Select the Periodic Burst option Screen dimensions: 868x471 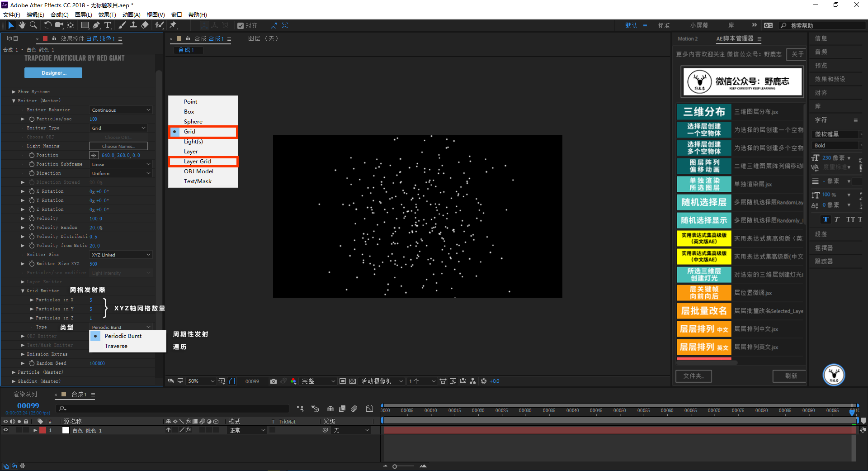pyautogui.click(x=128, y=336)
